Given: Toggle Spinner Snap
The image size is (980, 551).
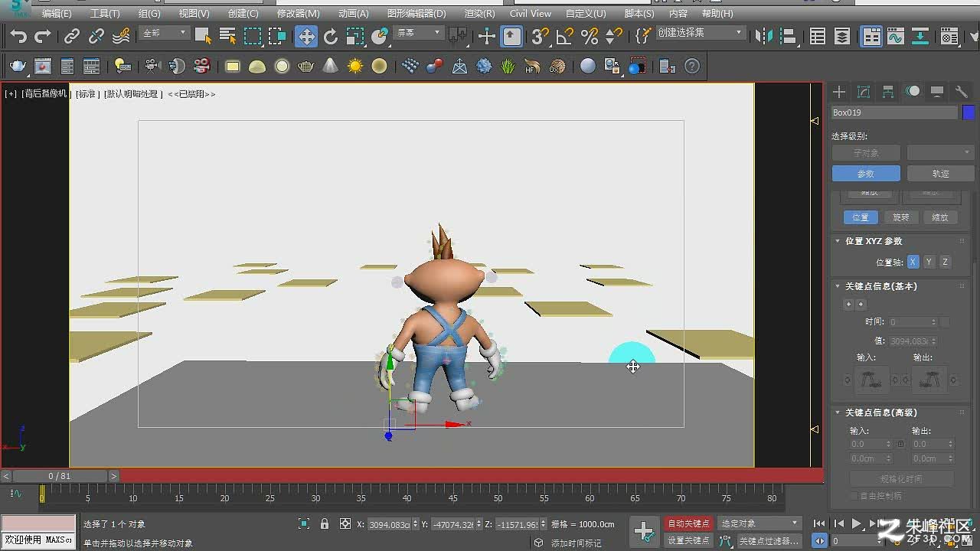Looking at the screenshot, I should [x=614, y=36].
